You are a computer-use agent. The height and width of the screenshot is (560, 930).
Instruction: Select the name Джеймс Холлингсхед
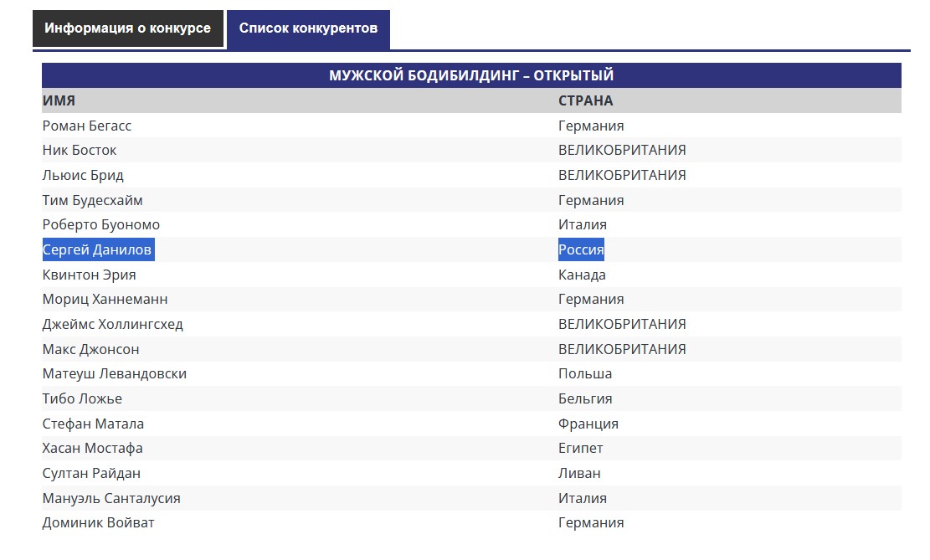click(113, 325)
